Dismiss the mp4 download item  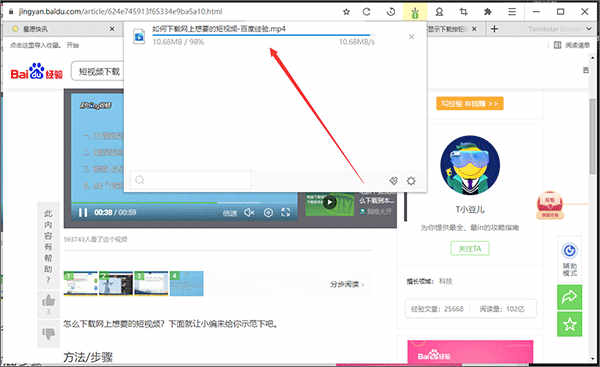point(412,37)
